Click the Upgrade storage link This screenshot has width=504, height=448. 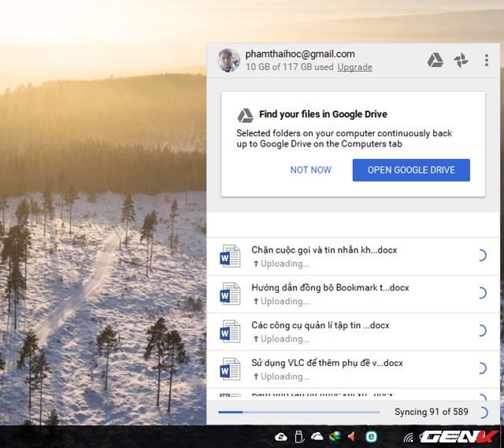coord(354,67)
